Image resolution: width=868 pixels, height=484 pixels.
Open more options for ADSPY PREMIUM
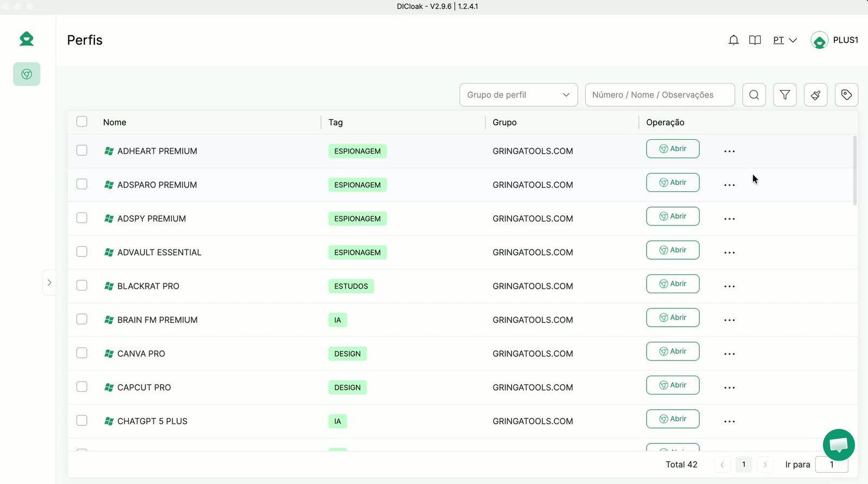730,219
